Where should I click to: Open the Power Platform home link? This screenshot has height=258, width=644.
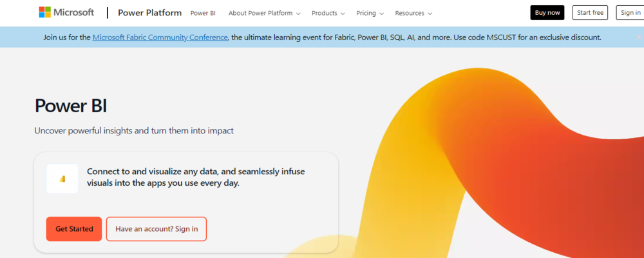pyautogui.click(x=149, y=13)
